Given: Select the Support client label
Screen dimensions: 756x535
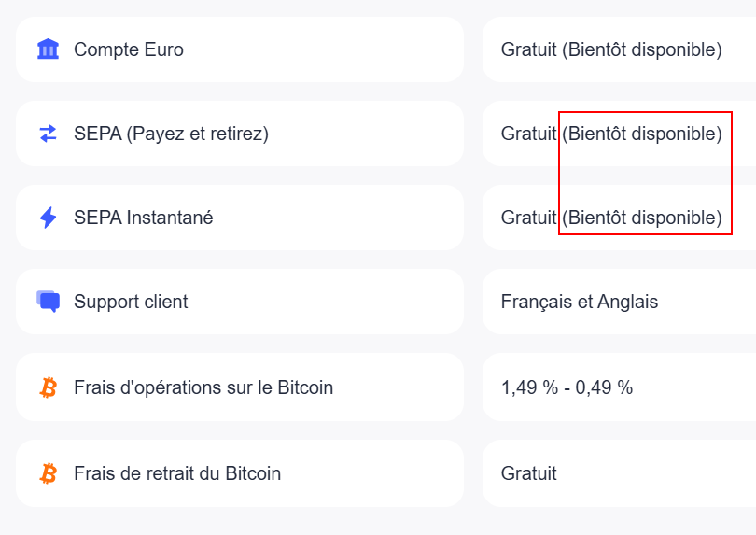Looking at the screenshot, I should point(131,302).
